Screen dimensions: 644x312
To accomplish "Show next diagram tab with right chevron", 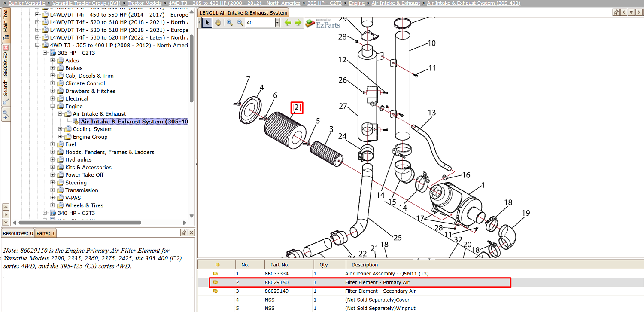I will (638, 12).
